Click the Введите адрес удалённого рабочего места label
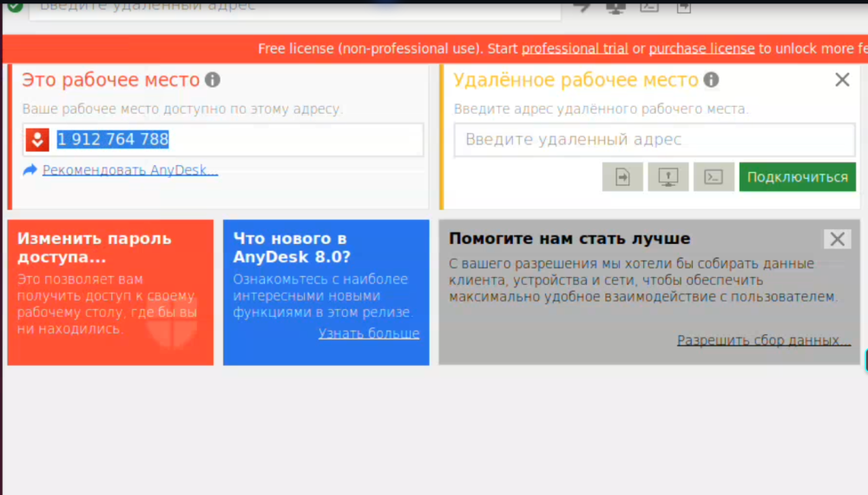This screenshot has height=495, width=868. tap(601, 109)
